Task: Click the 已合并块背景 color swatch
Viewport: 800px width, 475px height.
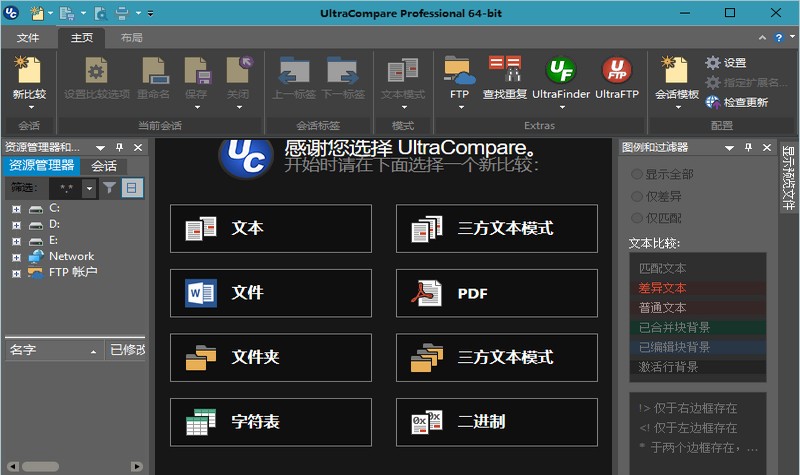Action: 698,328
